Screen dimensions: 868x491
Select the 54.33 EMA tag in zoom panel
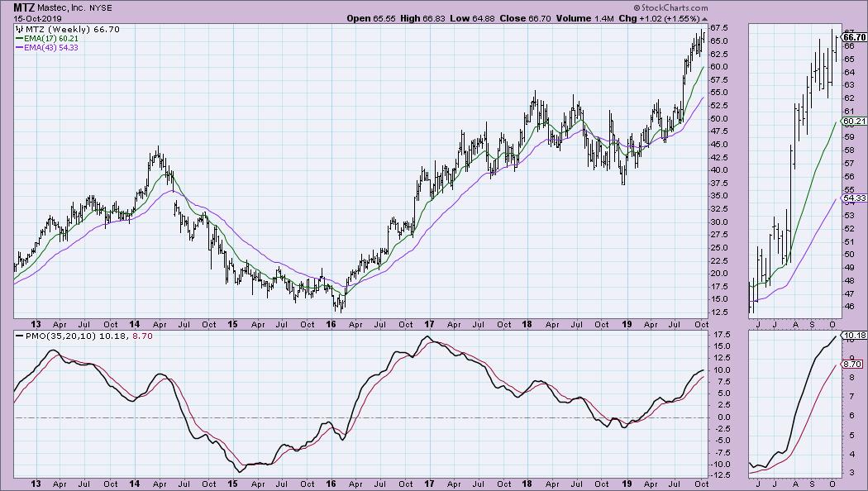tap(854, 198)
